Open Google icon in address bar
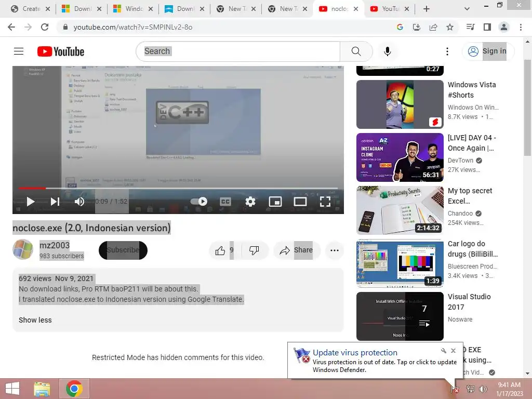The image size is (532, 399). [x=400, y=27]
